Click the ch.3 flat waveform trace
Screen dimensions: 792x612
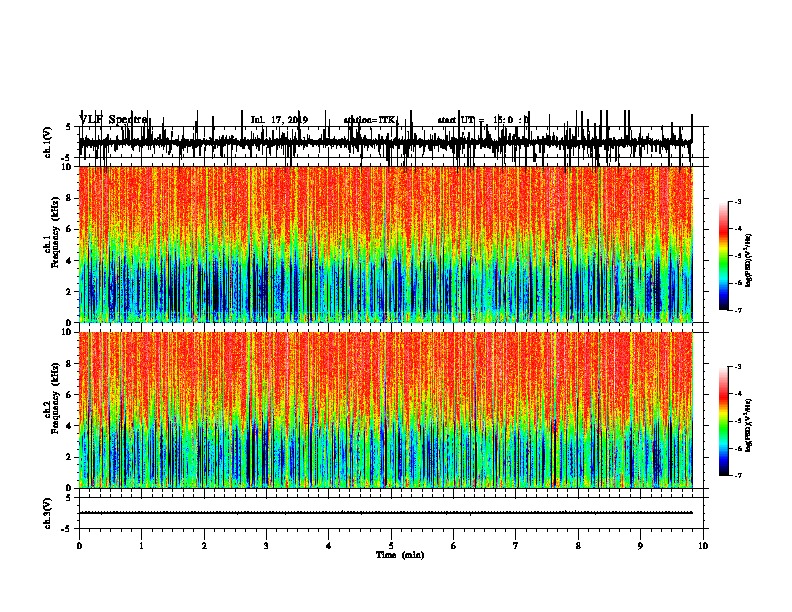(385, 513)
